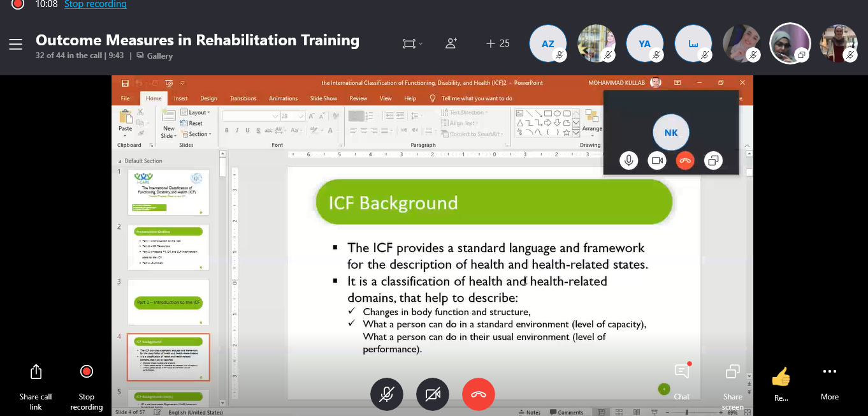Select the AZ participant avatar
The height and width of the screenshot is (416, 868).
coord(547,43)
